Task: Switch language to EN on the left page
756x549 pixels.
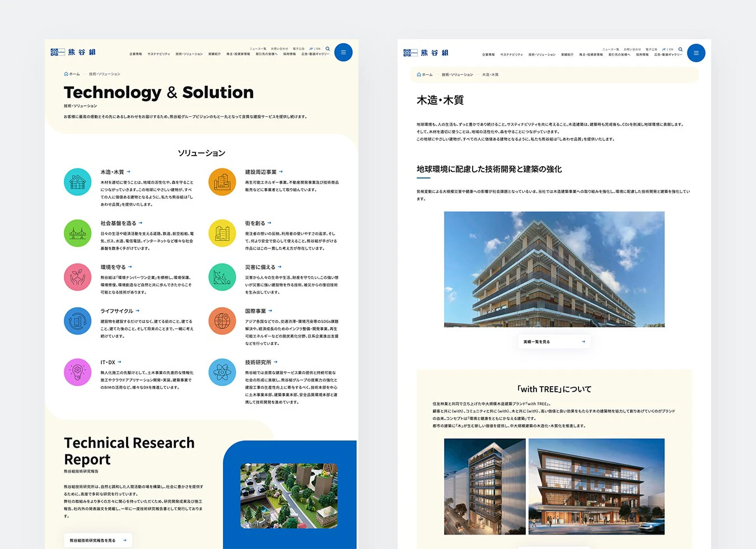Action: 319,49
